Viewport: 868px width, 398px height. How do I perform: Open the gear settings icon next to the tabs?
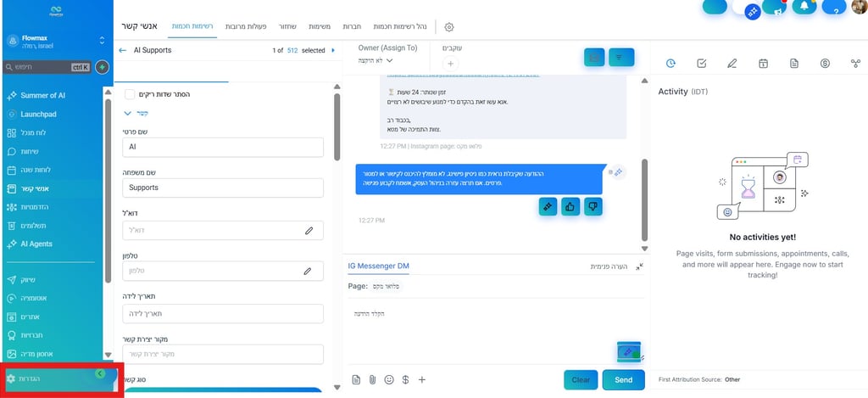449,27
